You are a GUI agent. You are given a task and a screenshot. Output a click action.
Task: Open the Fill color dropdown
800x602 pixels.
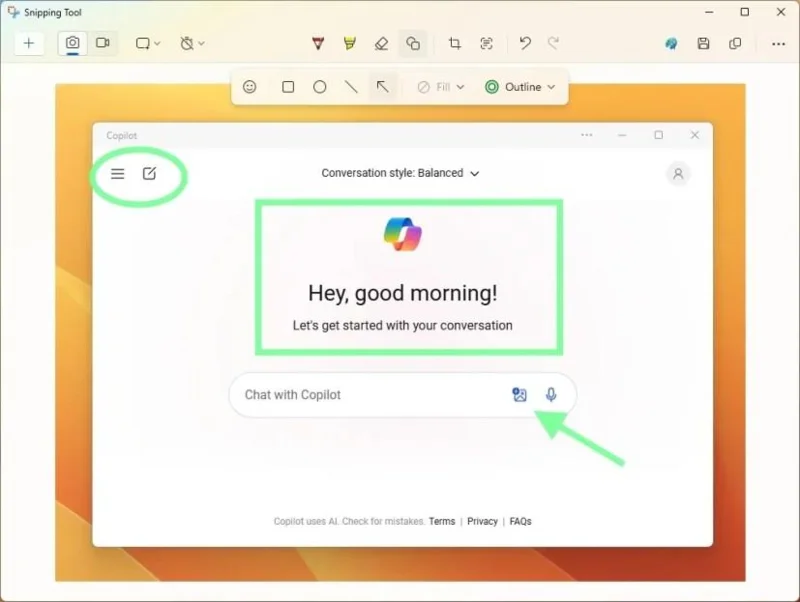pyautogui.click(x=441, y=87)
